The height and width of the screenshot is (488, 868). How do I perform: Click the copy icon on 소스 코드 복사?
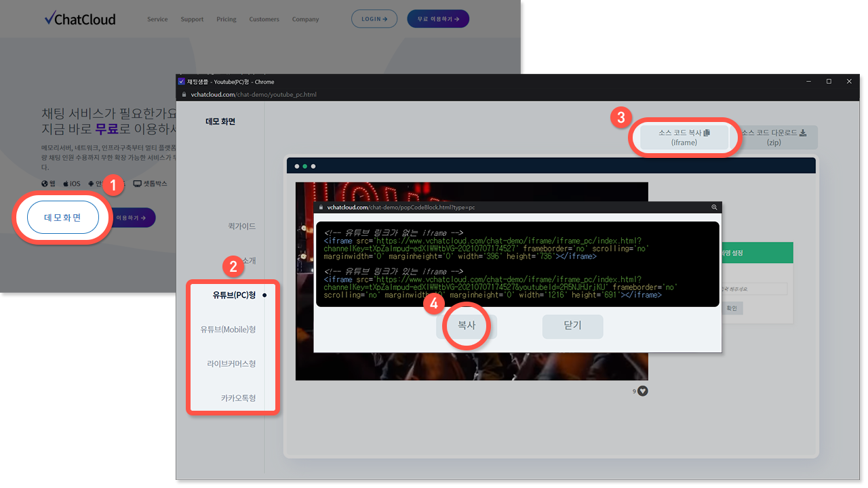point(707,133)
